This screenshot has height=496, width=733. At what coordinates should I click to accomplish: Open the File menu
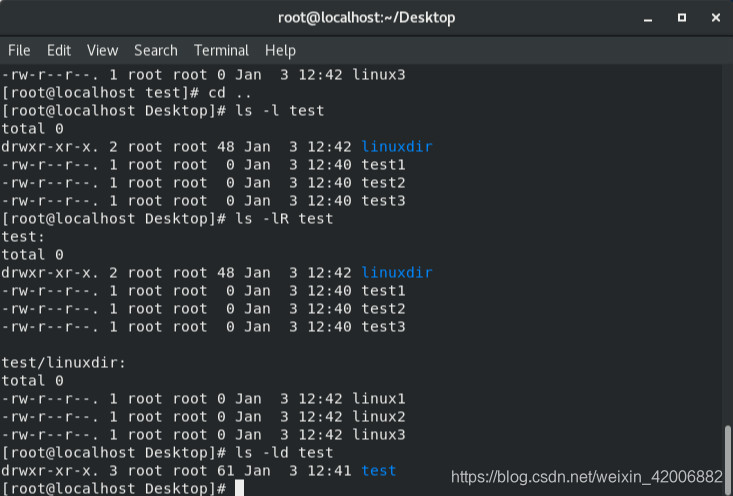[19, 50]
